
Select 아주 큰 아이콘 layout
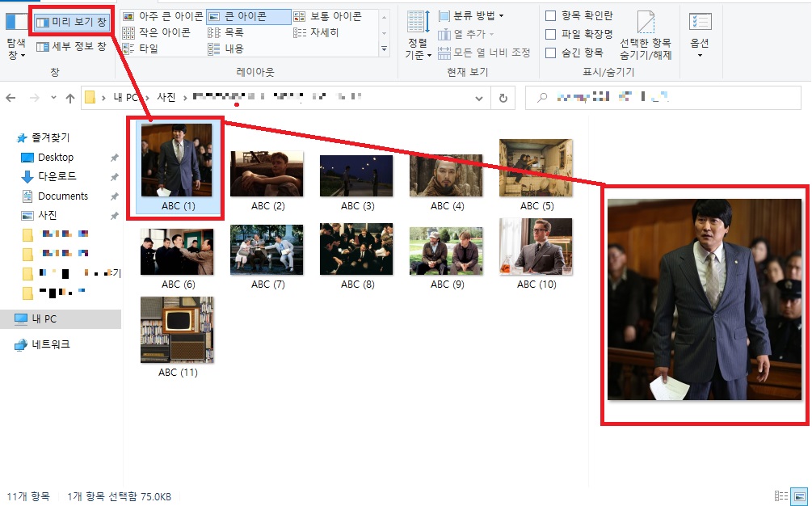click(x=163, y=17)
